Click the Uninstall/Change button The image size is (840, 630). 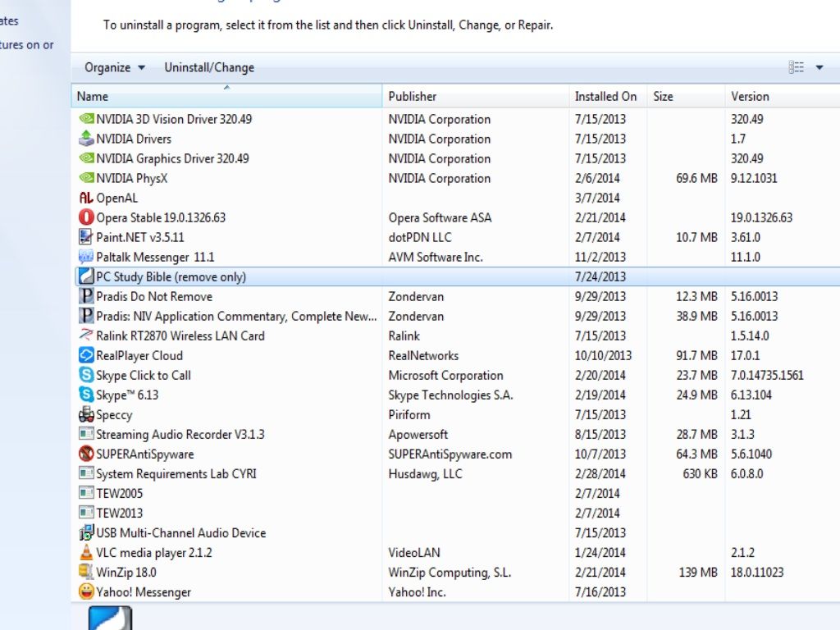click(209, 67)
